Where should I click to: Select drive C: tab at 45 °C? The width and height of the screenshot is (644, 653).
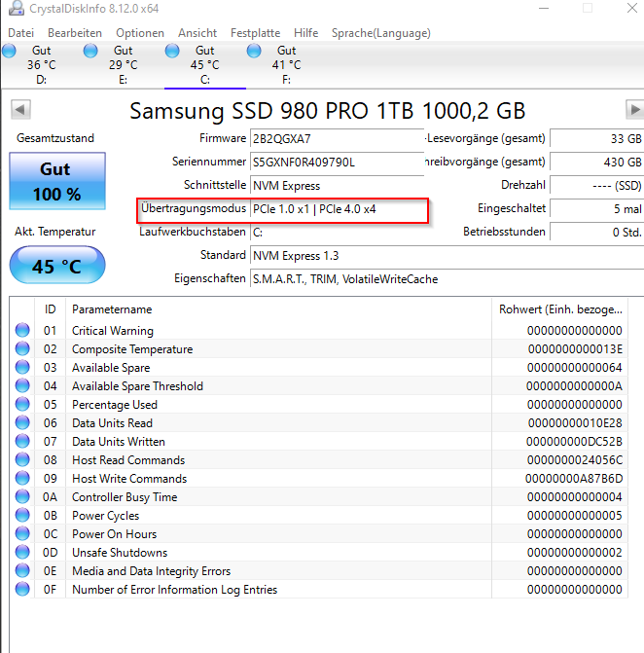(205, 65)
